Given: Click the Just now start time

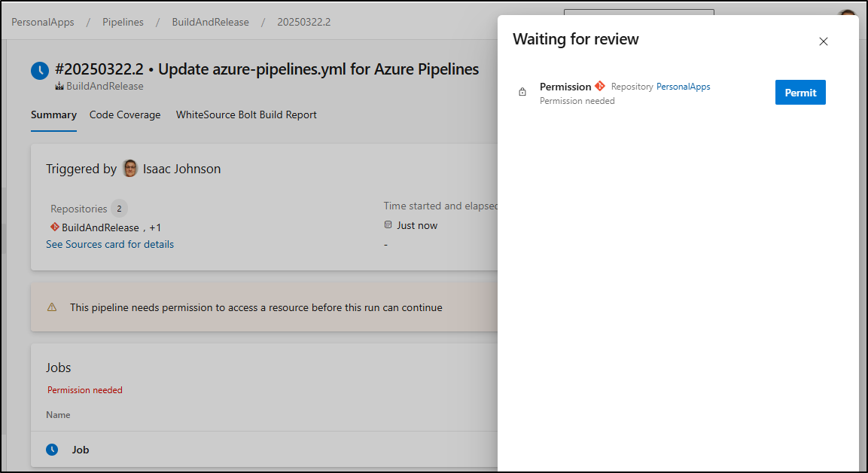Looking at the screenshot, I should (417, 225).
